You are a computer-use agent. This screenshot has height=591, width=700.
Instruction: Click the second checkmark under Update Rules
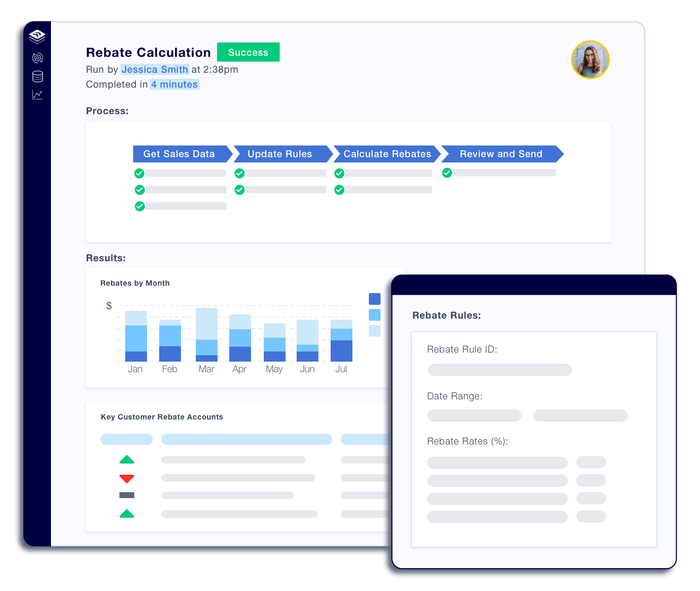(239, 190)
